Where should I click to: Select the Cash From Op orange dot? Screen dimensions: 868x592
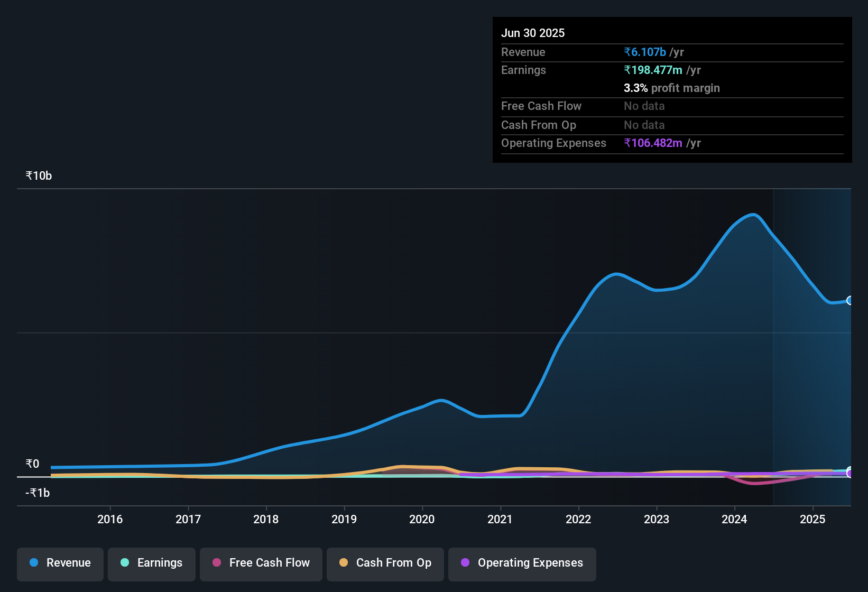(344, 563)
